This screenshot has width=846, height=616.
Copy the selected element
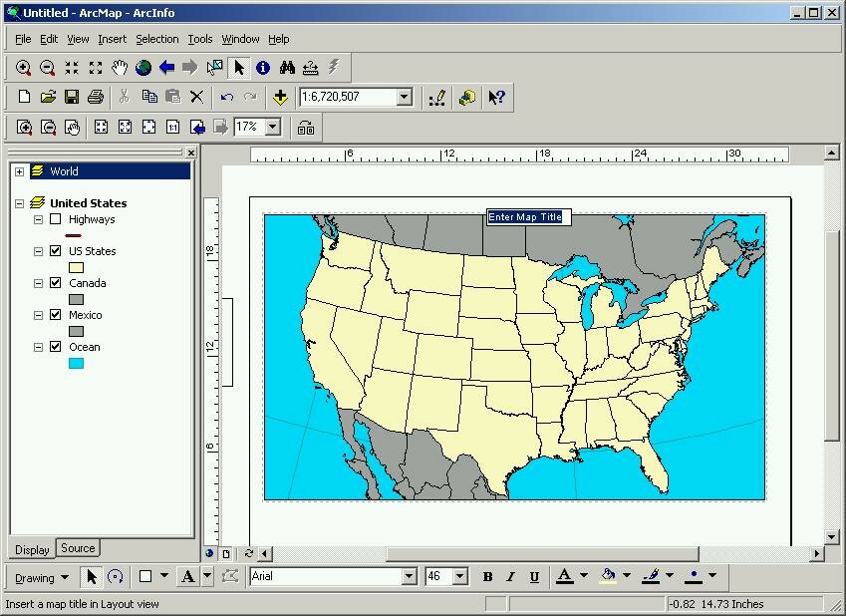pyautogui.click(x=149, y=97)
